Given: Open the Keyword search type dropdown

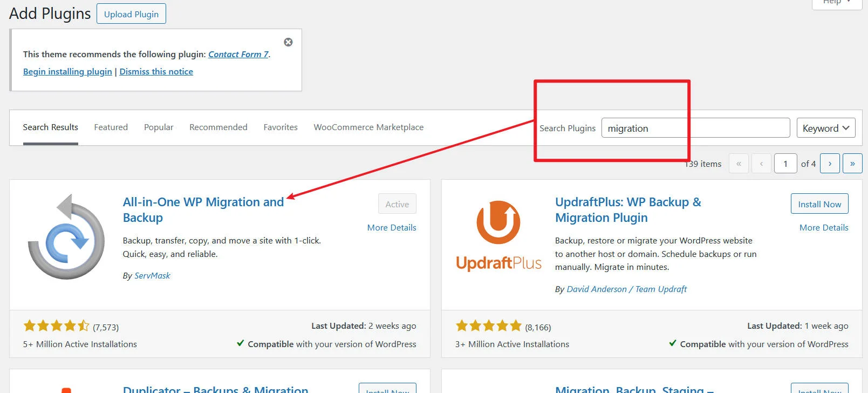Looking at the screenshot, I should [x=825, y=128].
